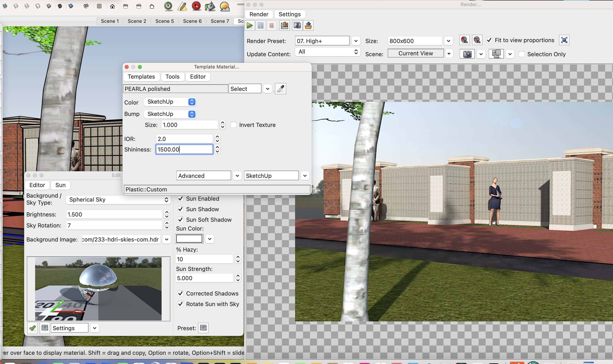
Task: Select the X-ray face style cube icon
Action: 5,6
